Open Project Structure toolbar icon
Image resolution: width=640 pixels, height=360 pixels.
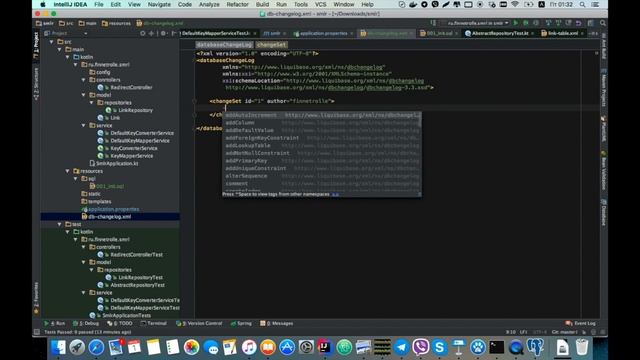591,23
